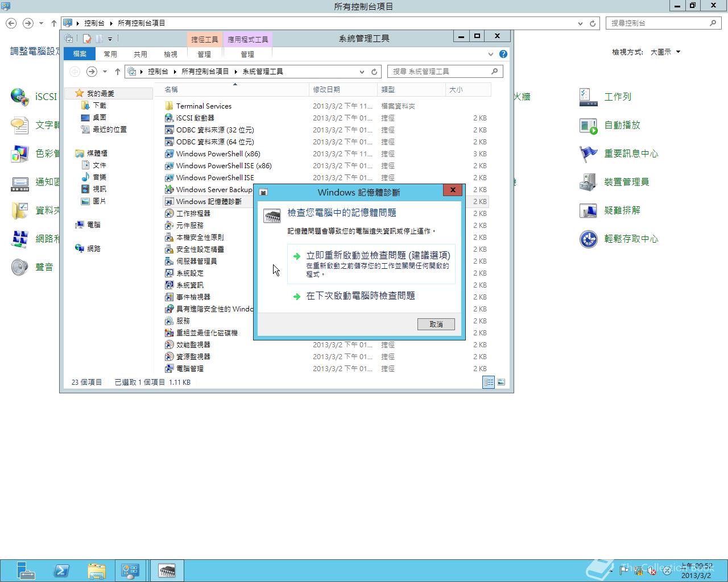Screen dimensions: 728x582
Task: Go up one folder level in Explorer
Action: 117,72
